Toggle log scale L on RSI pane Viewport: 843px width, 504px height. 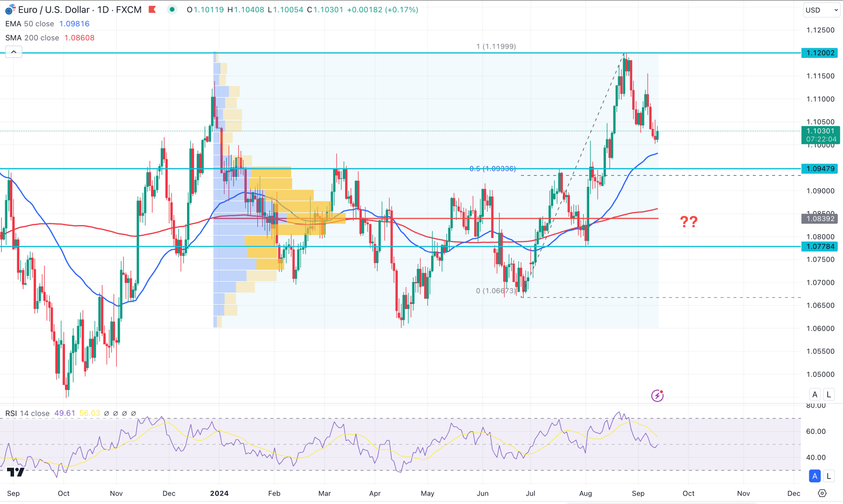click(x=829, y=476)
